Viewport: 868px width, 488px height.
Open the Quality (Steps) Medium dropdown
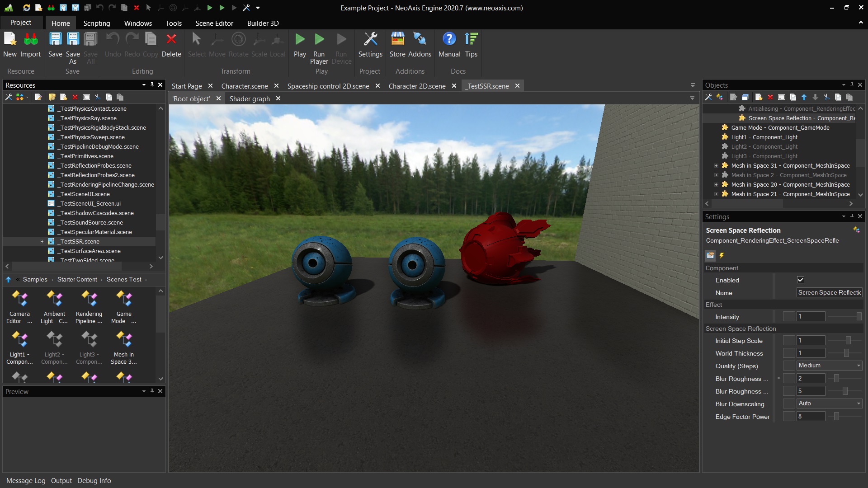[x=829, y=366]
